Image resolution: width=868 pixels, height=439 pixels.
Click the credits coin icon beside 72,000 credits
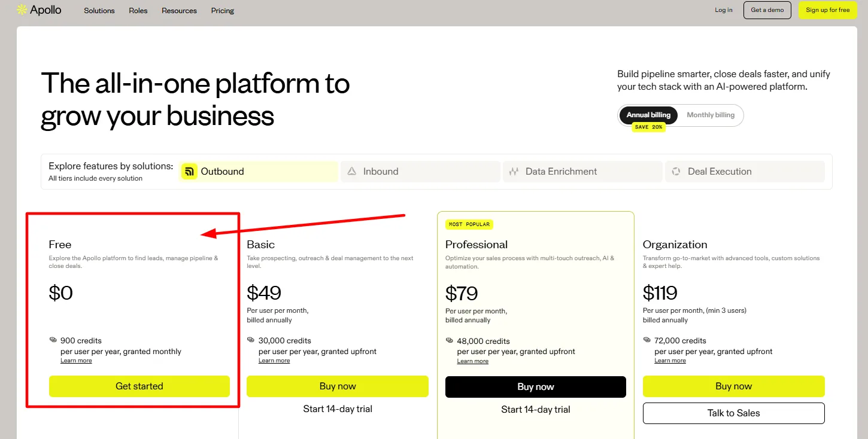click(x=647, y=340)
